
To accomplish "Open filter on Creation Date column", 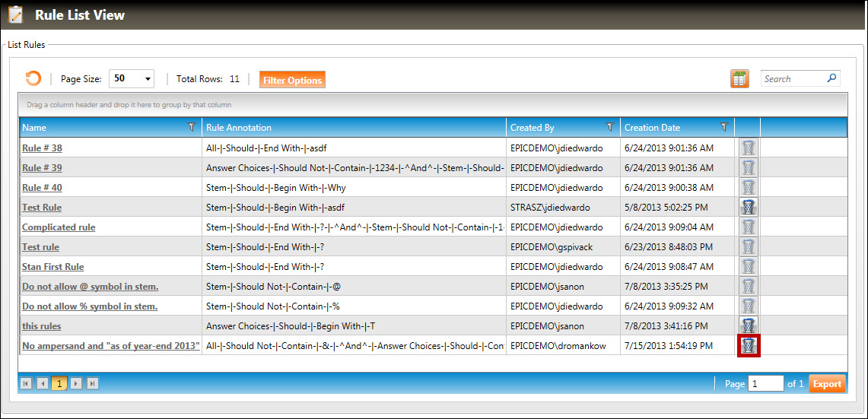I will click(723, 127).
